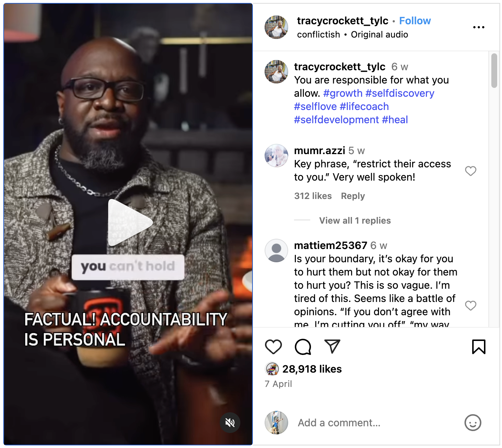Expand View all 1 replies
The width and height of the screenshot is (502, 448).
(x=355, y=220)
